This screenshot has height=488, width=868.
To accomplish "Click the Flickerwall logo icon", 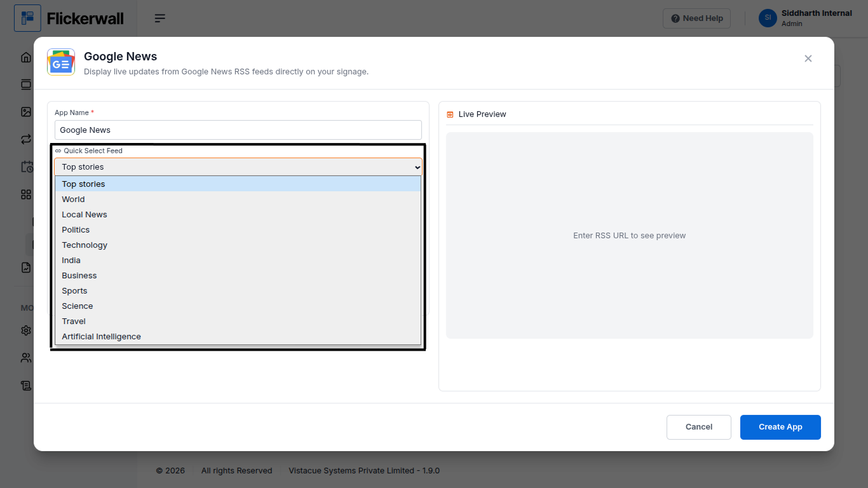I will (x=27, y=18).
